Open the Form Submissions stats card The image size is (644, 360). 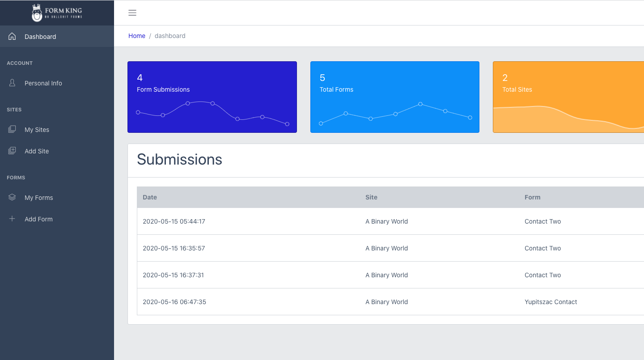coord(212,97)
